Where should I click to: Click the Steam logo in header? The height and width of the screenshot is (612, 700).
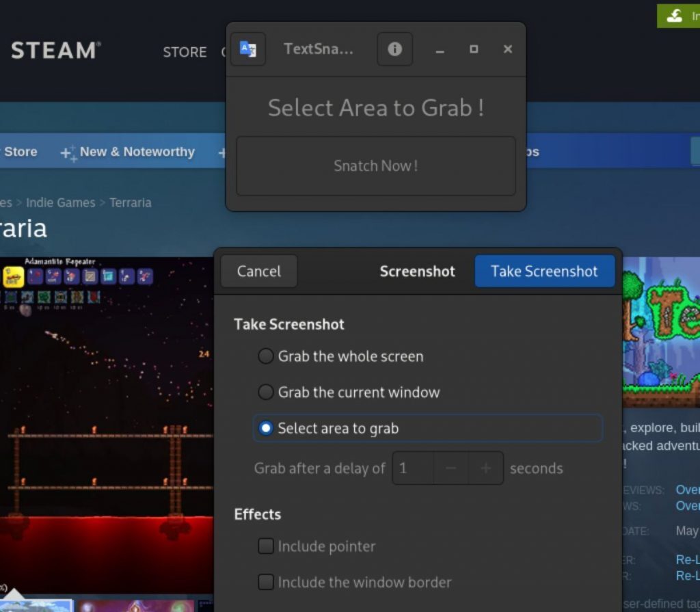tap(56, 51)
